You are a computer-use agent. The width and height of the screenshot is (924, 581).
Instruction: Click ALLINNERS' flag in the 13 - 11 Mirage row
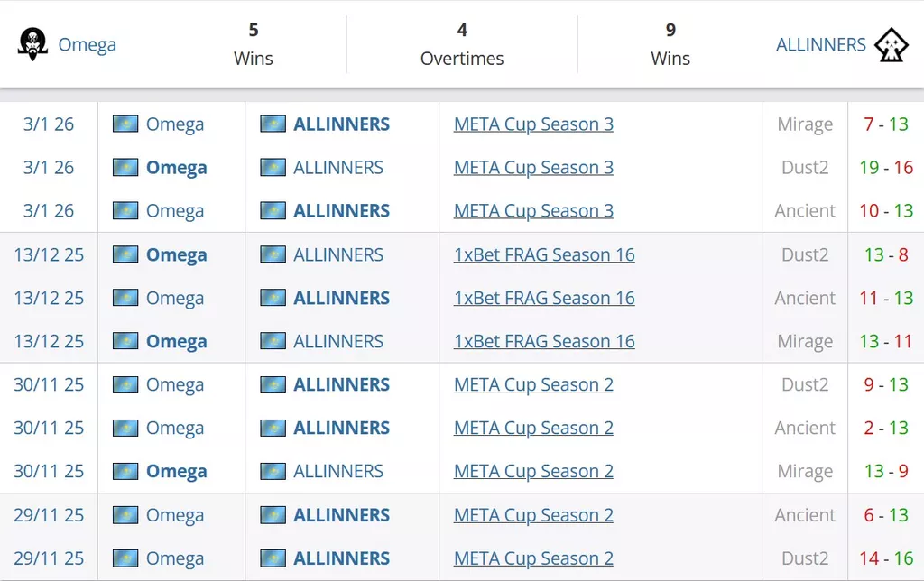pyautogui.click(x=273, y=341)
